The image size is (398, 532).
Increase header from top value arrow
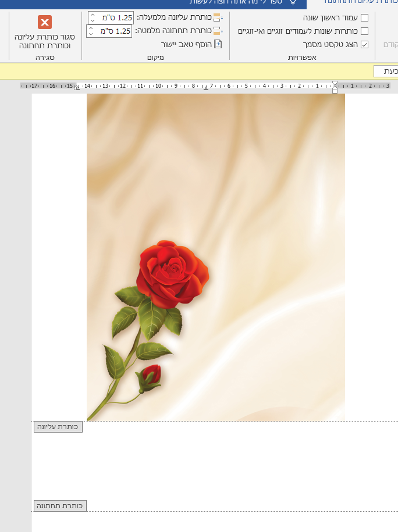93,15
